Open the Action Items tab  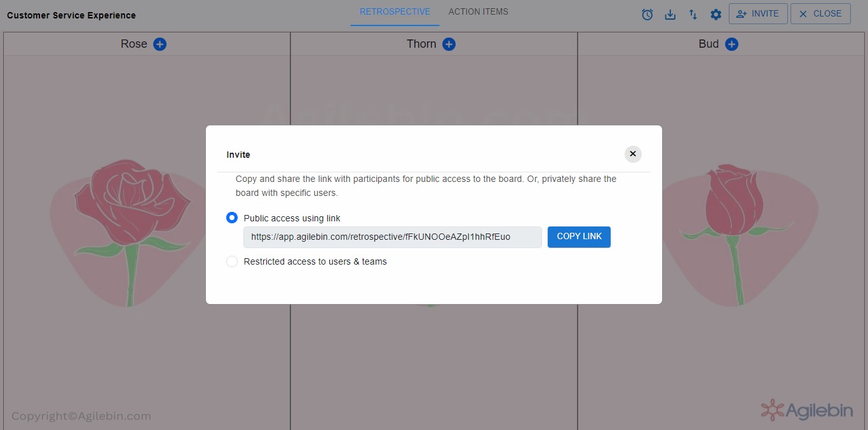coord(478,12)
